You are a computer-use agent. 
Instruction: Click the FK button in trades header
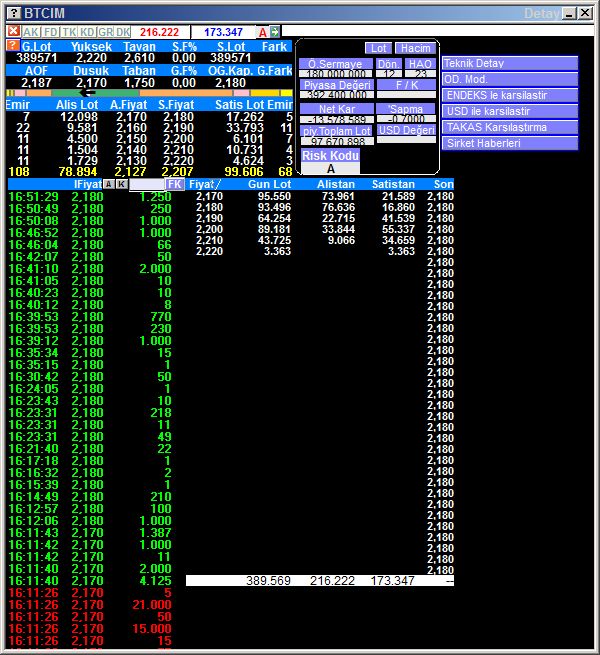point(175,184)
